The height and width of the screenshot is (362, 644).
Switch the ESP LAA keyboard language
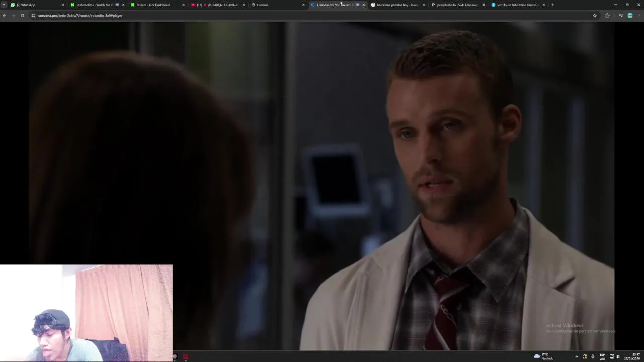[602, 357]
